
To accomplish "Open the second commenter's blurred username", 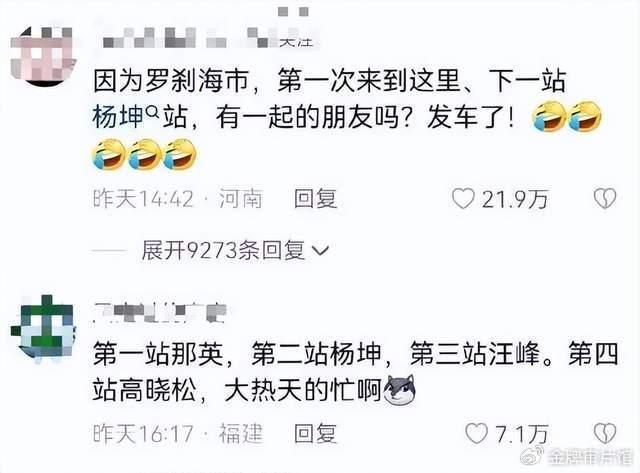I will click(160, 313).
